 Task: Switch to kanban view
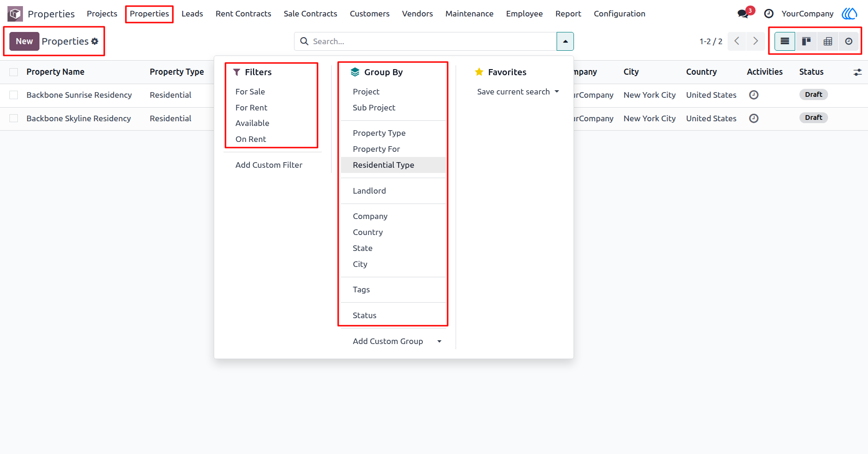(x=806, y=41)
